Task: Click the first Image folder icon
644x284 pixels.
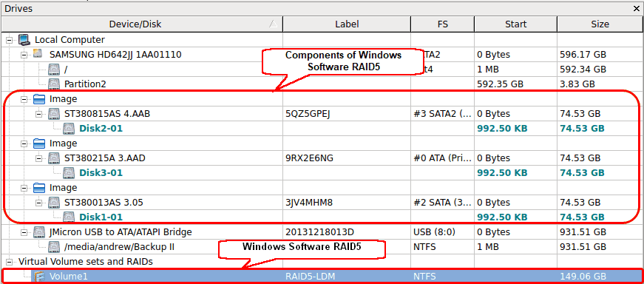Action: point(39,99)
